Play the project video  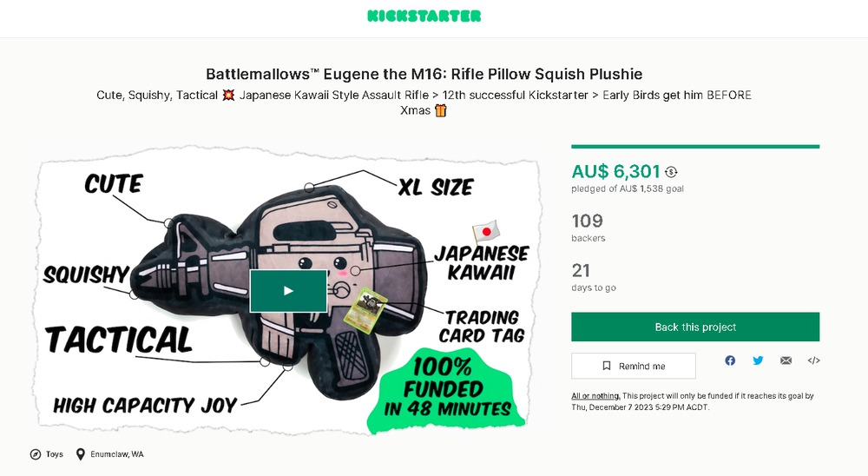[x=288, y=291]
